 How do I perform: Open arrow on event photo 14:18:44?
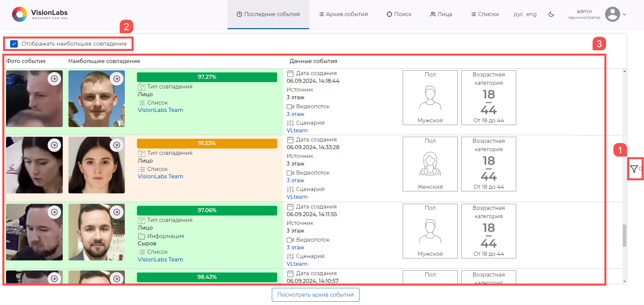(54, 79)
